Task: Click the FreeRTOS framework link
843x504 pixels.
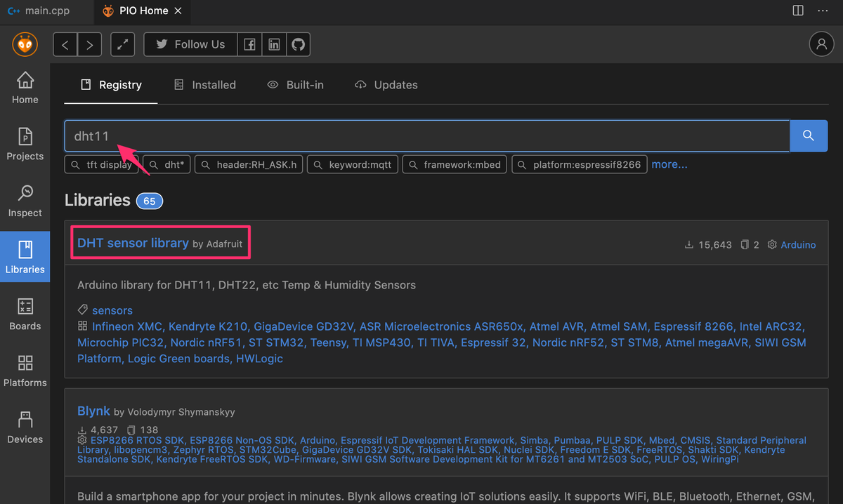Action: tap(658, 449)
